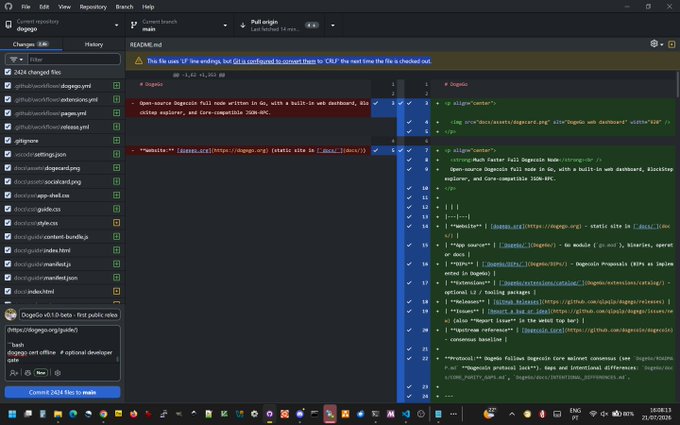Click the committer avatar beside summary
Image resolution: width=680 pixels, height=425 pixels.
(11, 314)
